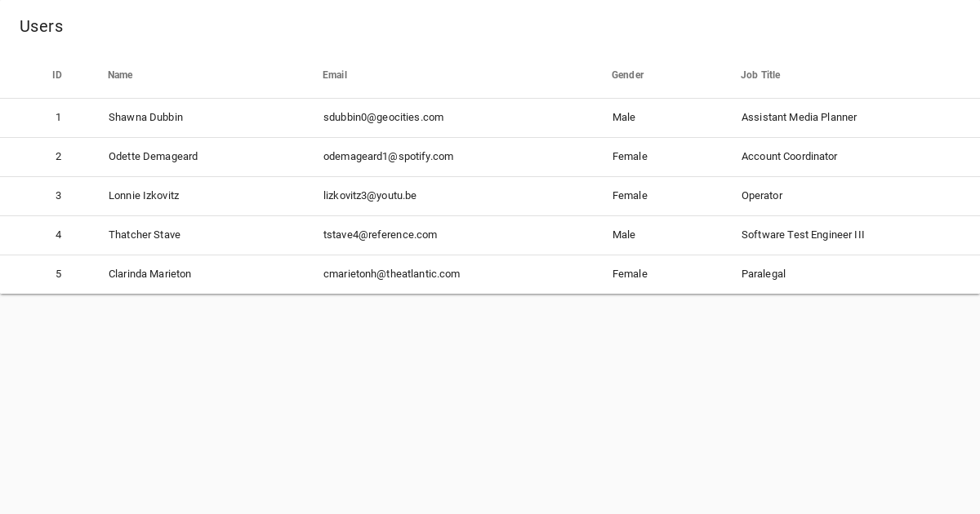
Task: Open the email tstave4@reference.com
Action: (381, 235)
